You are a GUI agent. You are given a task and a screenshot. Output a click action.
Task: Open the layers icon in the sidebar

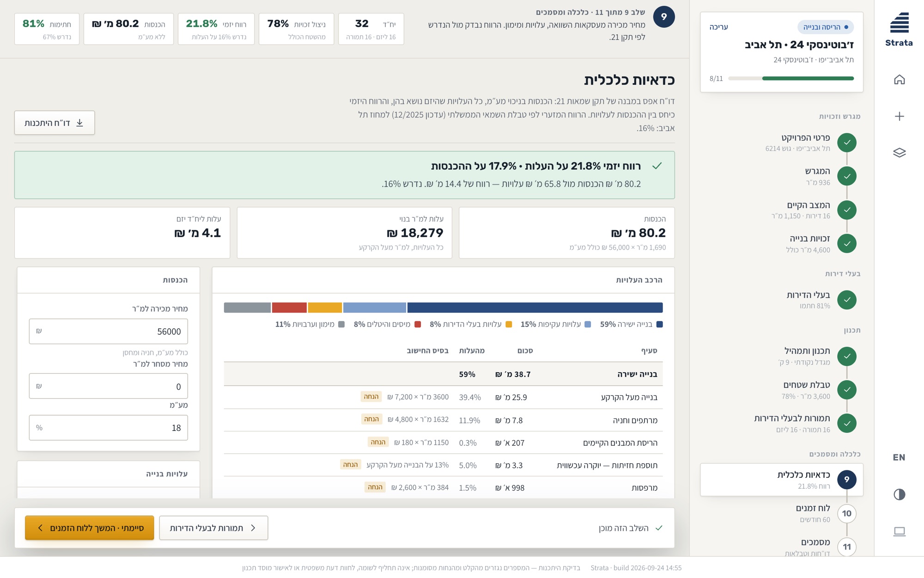point(899,153)
